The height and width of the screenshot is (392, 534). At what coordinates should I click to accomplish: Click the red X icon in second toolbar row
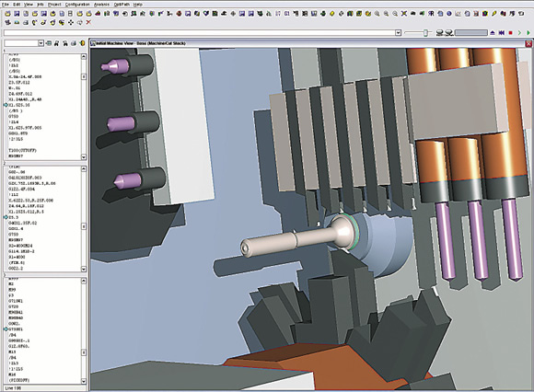pos(88,22)
